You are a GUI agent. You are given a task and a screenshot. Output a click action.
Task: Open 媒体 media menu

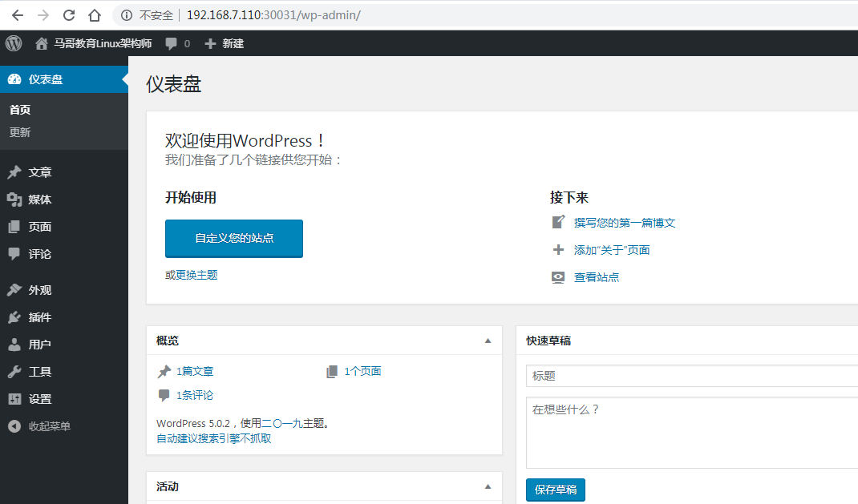64,200
